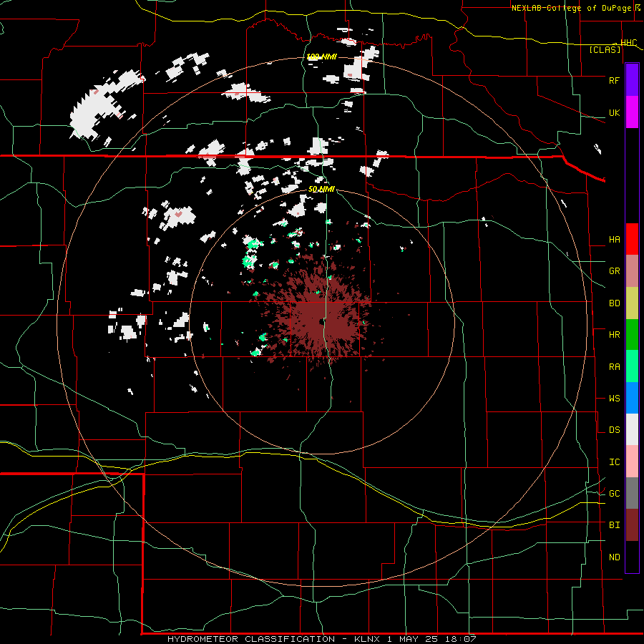The image size is (644, 644).
Task: Click the RF legend label
Action: point(614,80)
